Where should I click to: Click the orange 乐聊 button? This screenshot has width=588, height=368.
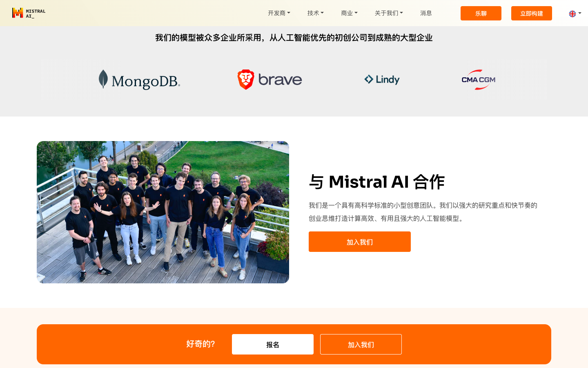(481, 13)
